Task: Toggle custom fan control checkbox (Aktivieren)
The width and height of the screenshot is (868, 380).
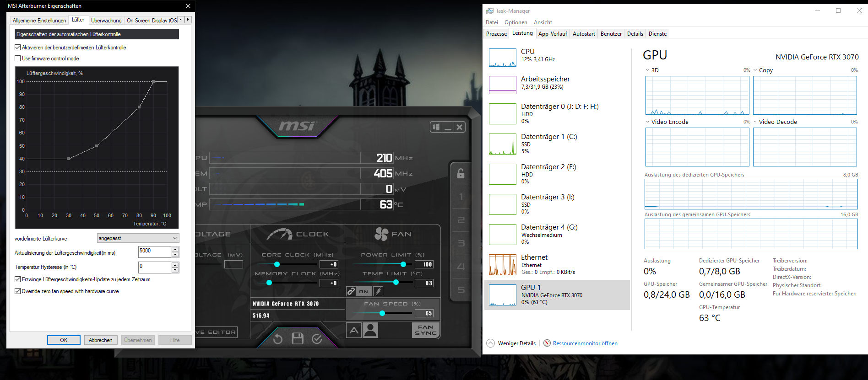Action: [18, 48]
